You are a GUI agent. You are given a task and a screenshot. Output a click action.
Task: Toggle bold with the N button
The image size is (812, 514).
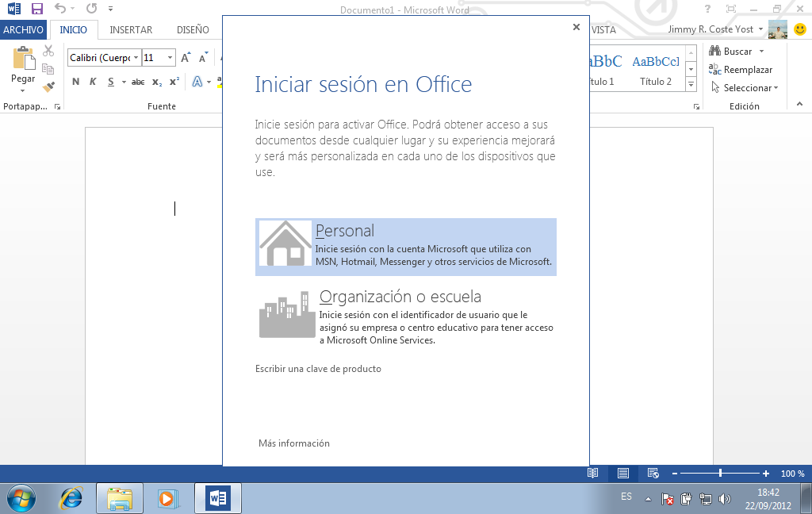click(75, 82)
